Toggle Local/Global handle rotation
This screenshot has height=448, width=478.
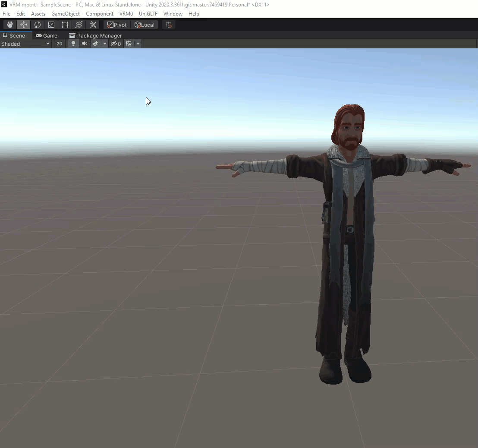click(145, 25)
